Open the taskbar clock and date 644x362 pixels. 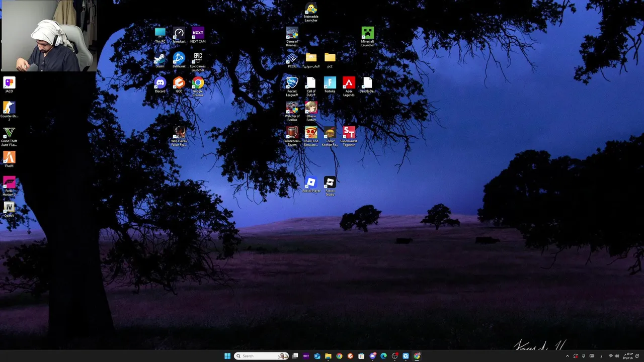[628, 356]
